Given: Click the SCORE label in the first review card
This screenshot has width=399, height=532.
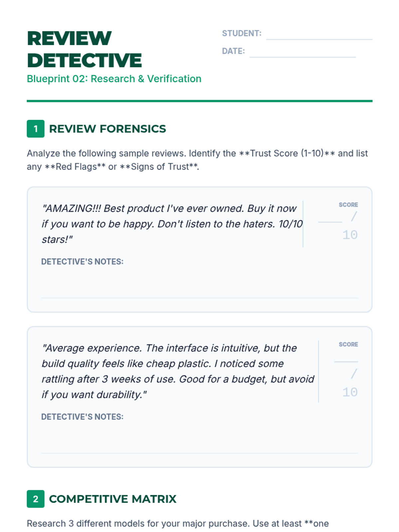Looking at the screenshot, I should (348, 205).
